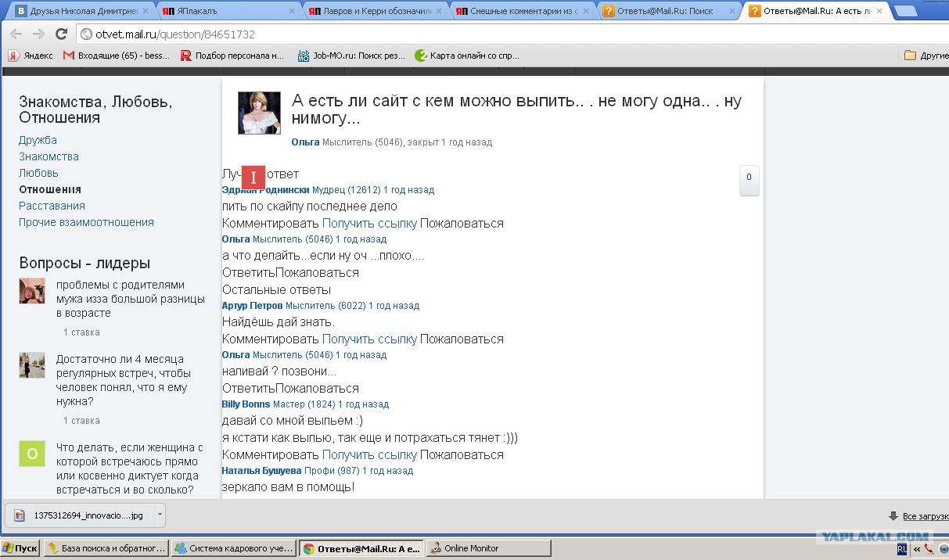Switch to Online Monitor in the taskbar
The height and width of the screenshot is (560, 949).
coord(470,548)
